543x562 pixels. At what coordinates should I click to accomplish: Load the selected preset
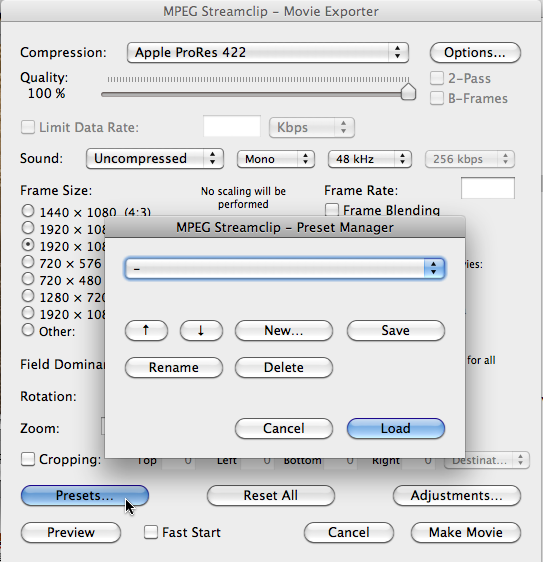click(396, 428)
